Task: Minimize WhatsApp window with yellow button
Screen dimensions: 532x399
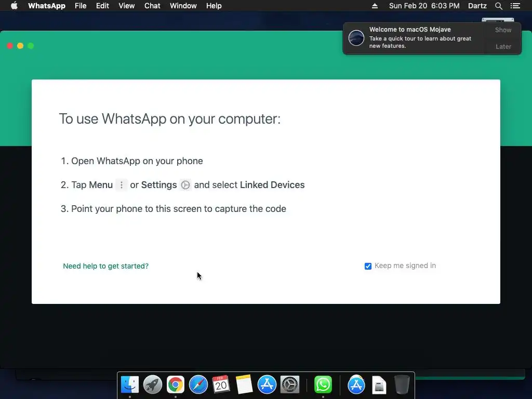Action: (20, 46)
